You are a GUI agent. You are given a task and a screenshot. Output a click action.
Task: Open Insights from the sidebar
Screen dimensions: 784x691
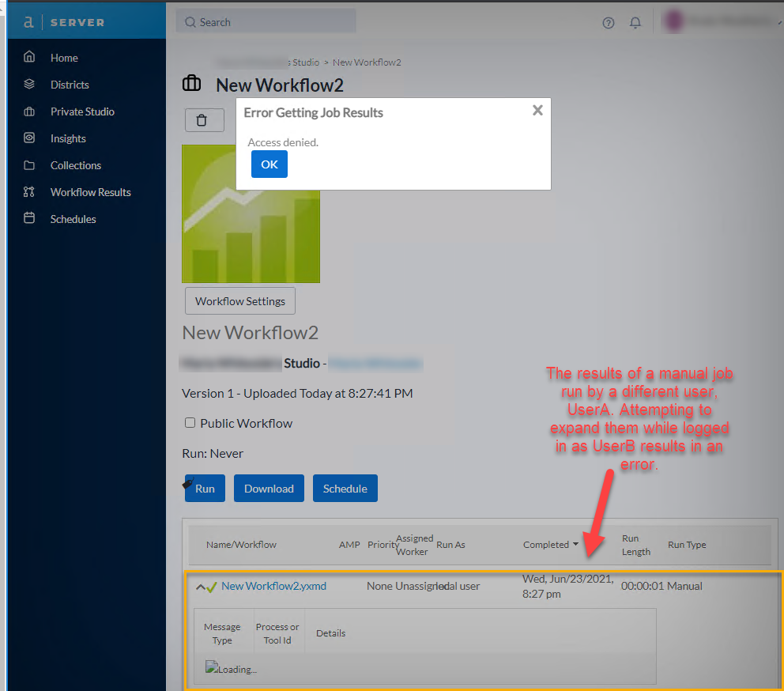pos(70,138)
